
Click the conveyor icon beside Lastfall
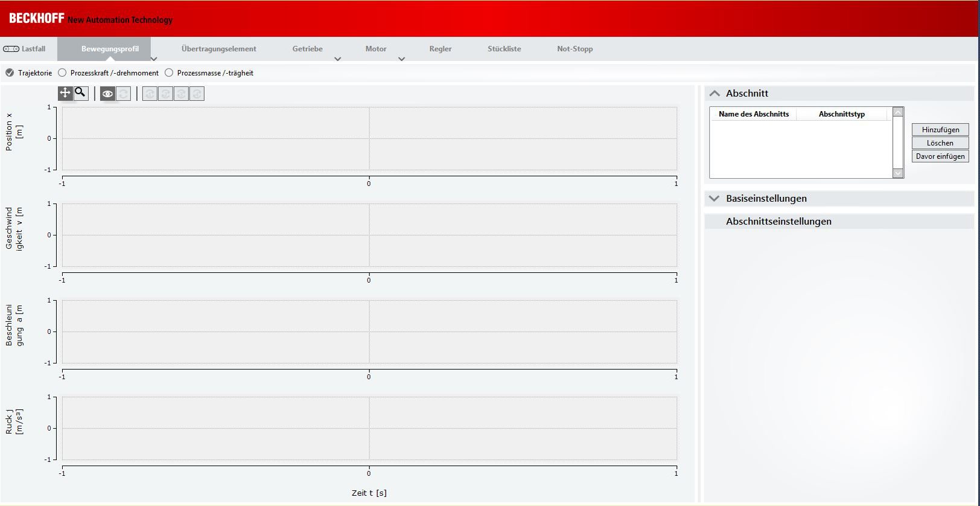11,49
